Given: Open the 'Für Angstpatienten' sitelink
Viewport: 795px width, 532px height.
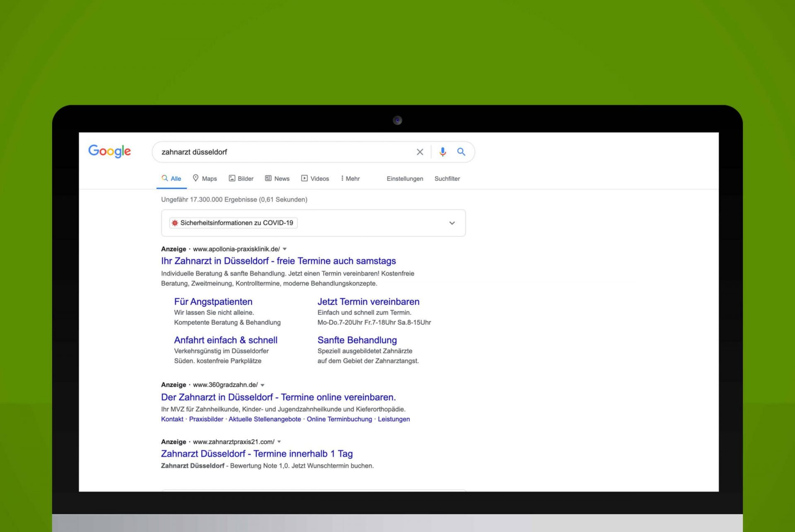Looking at the screenshot, I should [x=213, y=302].
